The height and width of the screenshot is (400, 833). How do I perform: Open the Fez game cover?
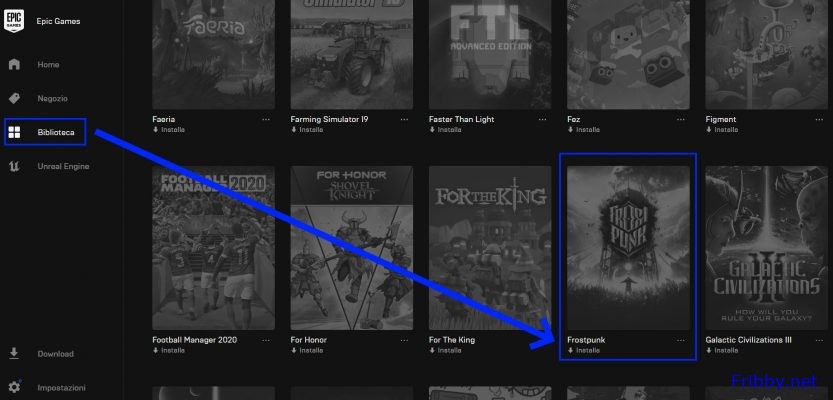[x=628, y=54]
